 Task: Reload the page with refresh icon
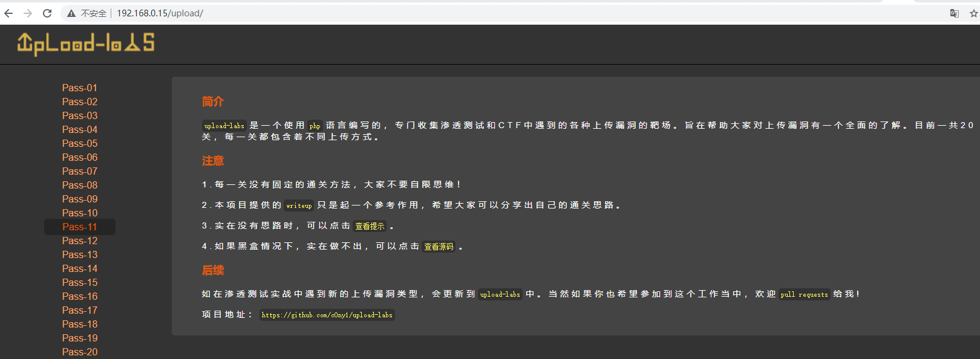click(x=47, y=13)
